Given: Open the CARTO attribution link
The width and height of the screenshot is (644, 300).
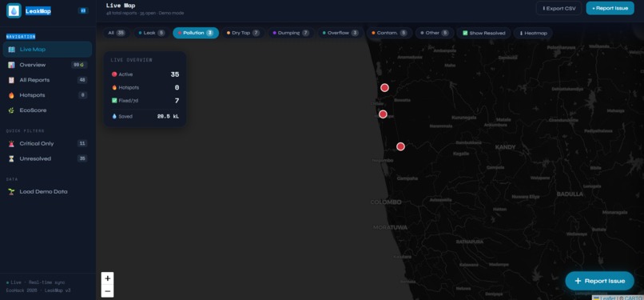Looking at the screenshot, I should point(634,298).
